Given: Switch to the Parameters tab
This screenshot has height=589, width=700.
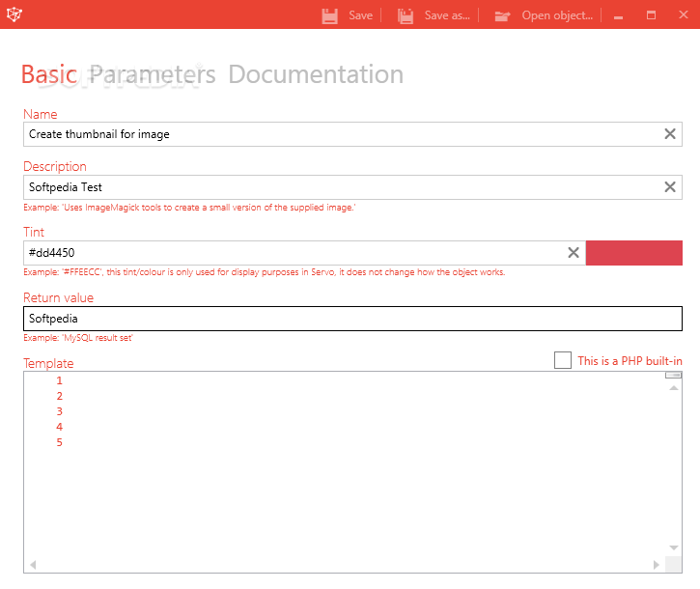Looking at the screenshot, I should [x=153, y=74].
